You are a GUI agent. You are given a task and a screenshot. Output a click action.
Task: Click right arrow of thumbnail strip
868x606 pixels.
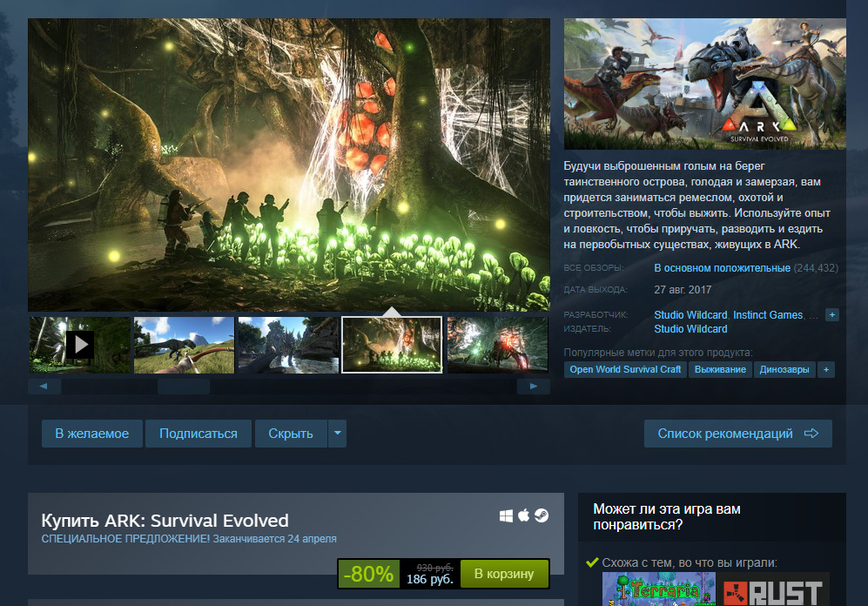(x=533, y=387)
